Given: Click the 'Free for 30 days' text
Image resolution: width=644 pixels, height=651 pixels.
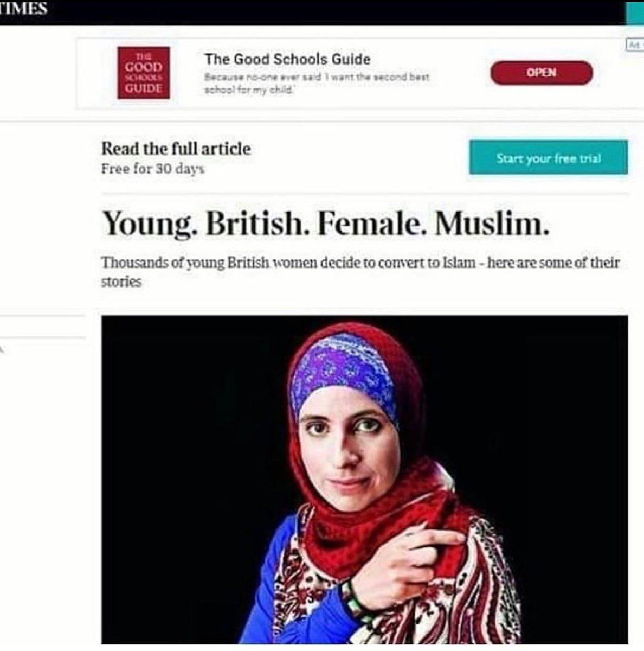Looking at the screenshot, I should coord(153,169).
